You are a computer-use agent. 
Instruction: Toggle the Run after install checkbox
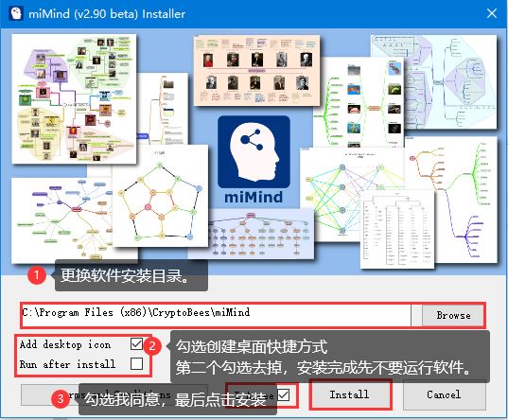pos(136,363)
